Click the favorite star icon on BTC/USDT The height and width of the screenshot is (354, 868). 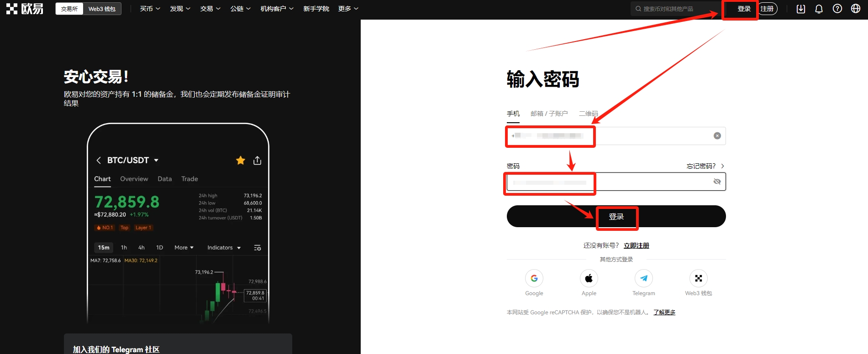click(241, 160)
